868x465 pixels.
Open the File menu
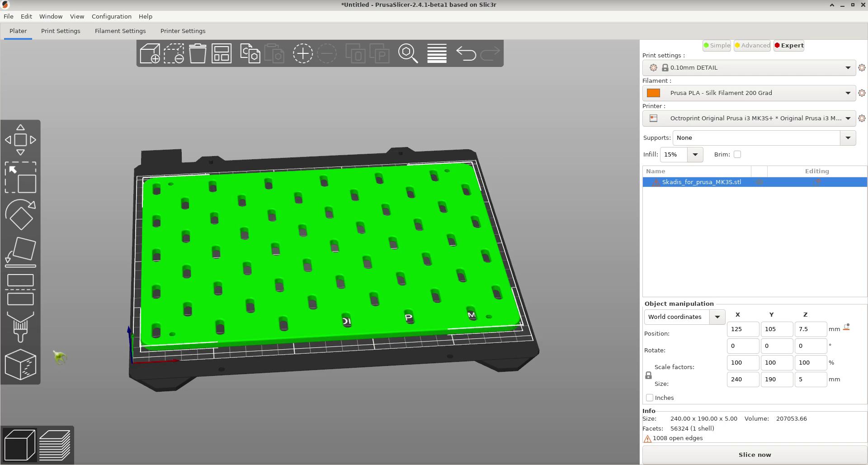click(9, 16)
